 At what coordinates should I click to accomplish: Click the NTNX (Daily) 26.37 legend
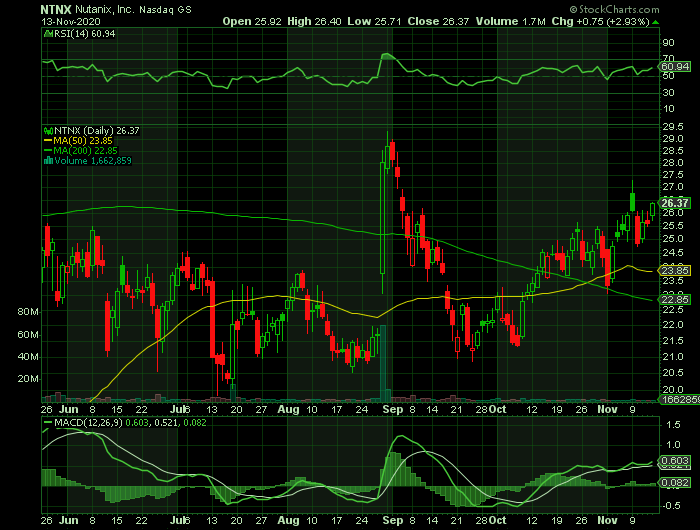click(96, 131)
